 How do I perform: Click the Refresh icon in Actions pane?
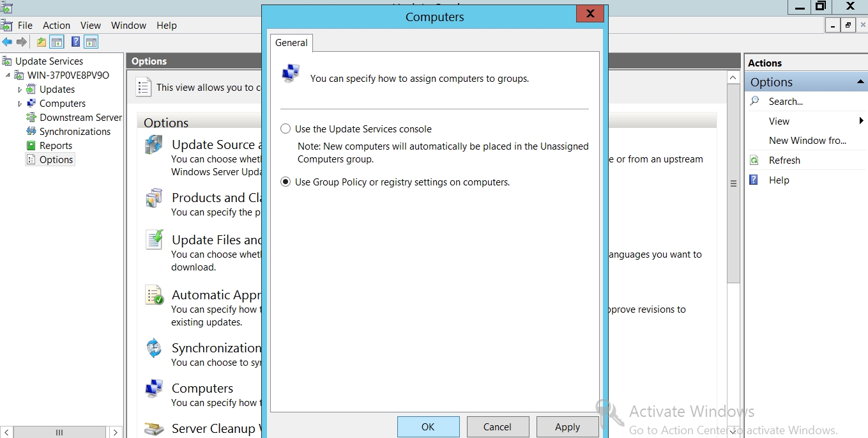tap(754, 160)
